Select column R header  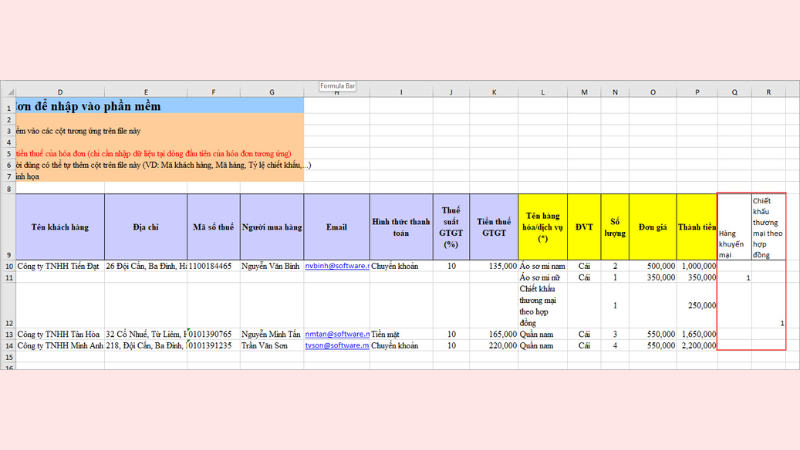(768, 92)
